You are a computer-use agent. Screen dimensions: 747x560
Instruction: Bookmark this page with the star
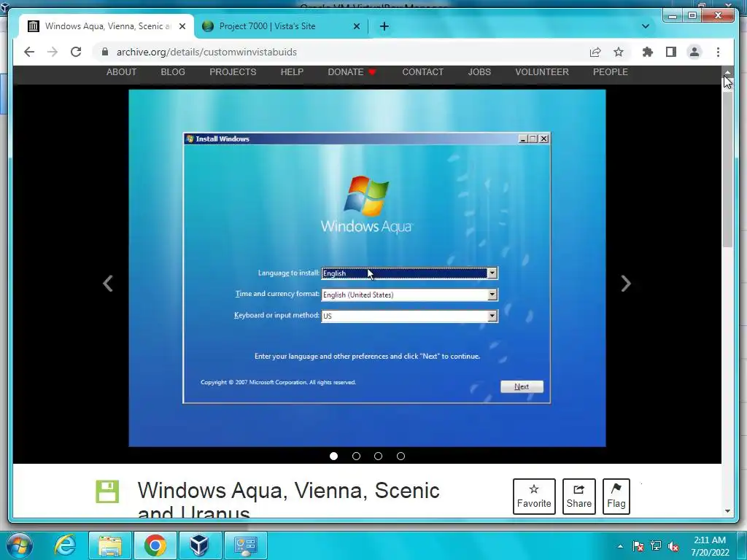point(619,52)
